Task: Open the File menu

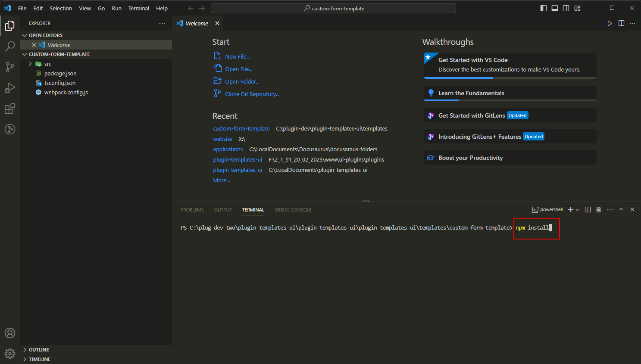Action: 22,8
